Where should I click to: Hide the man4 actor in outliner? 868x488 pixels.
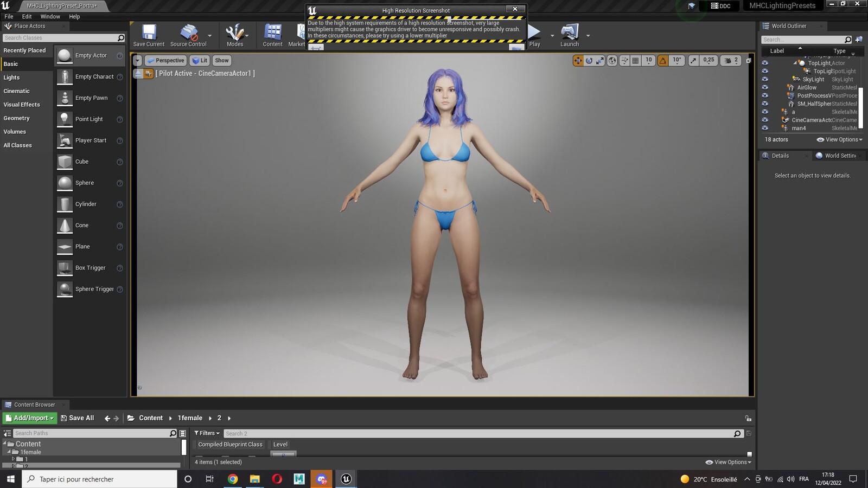(x=765, y=128)
